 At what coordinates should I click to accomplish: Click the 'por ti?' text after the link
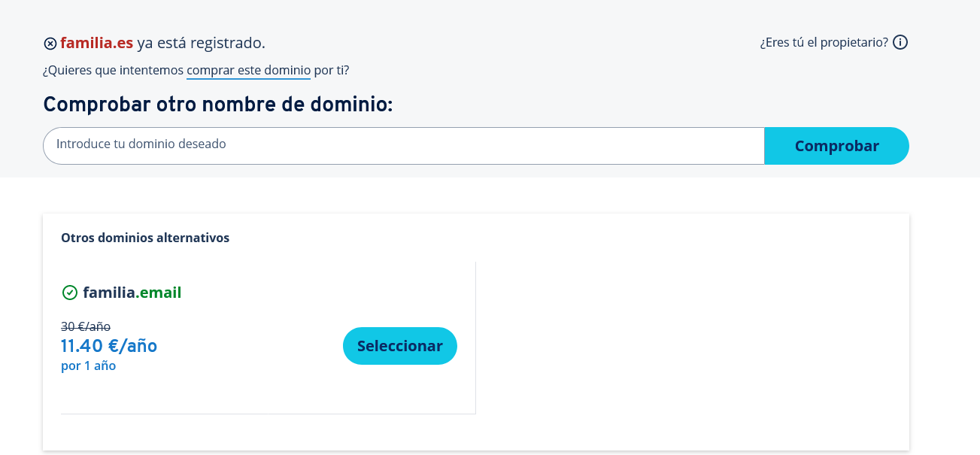[332, 70]
